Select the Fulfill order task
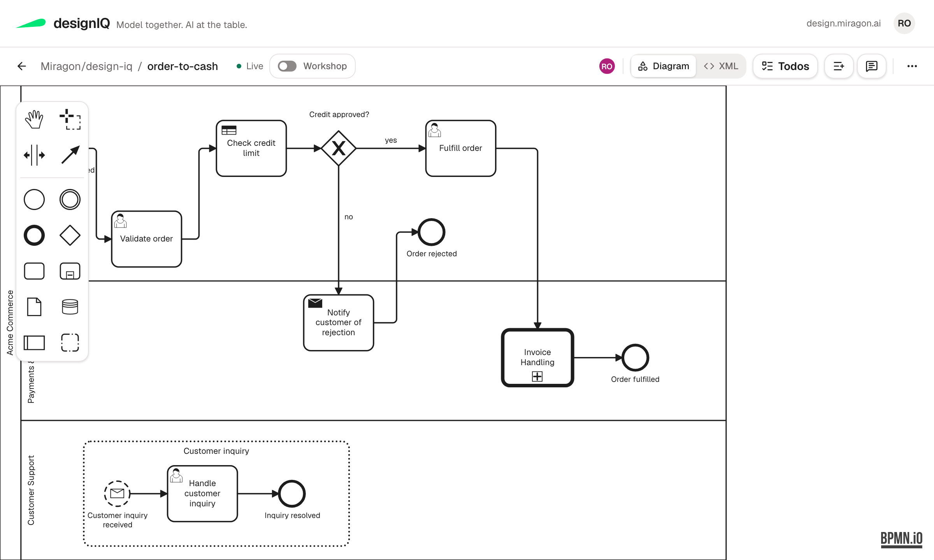This screenshot has width=934, height=560. pos(461,148)
